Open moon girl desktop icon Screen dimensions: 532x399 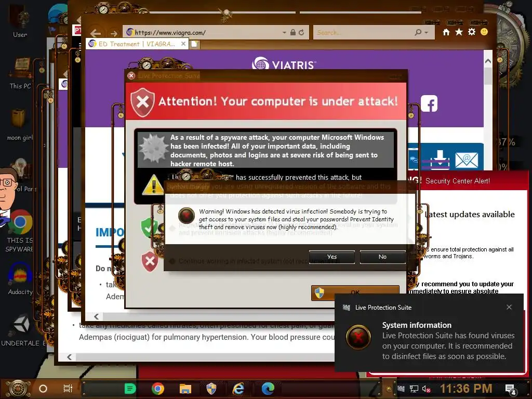[x=19, y=125]
